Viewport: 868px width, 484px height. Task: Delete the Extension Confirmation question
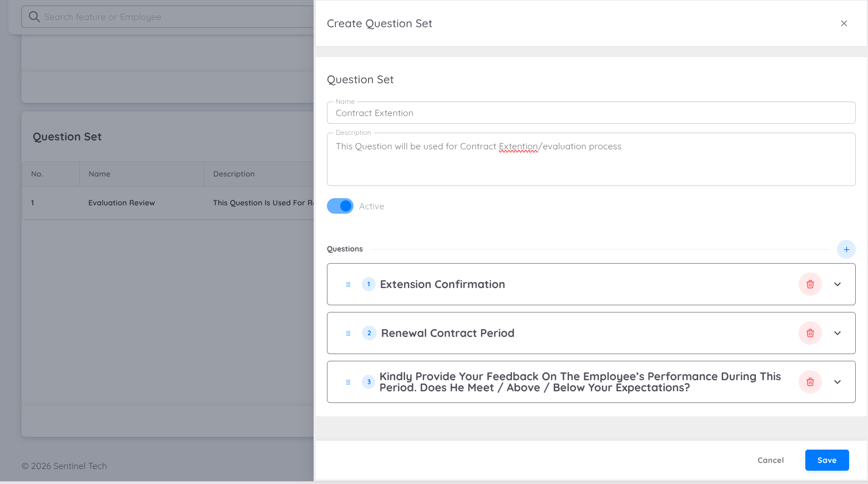pyautogui.click(x=810, y=284)
